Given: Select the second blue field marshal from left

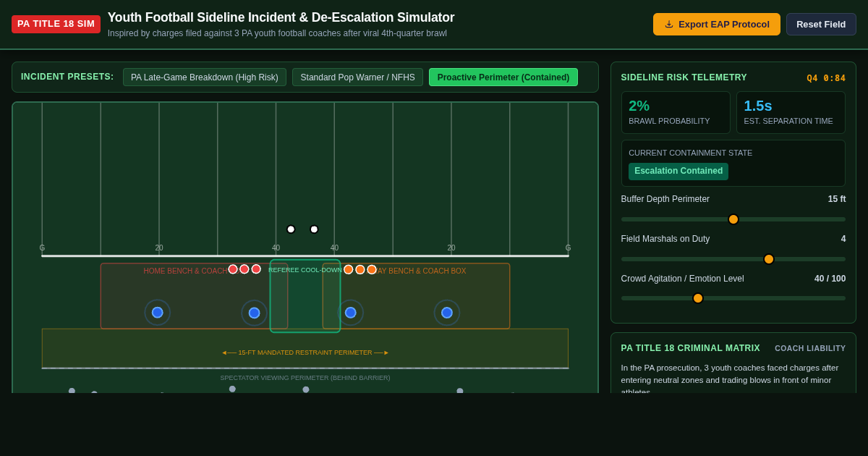Looking at the screenshot, I should click(x=254, y=313).
